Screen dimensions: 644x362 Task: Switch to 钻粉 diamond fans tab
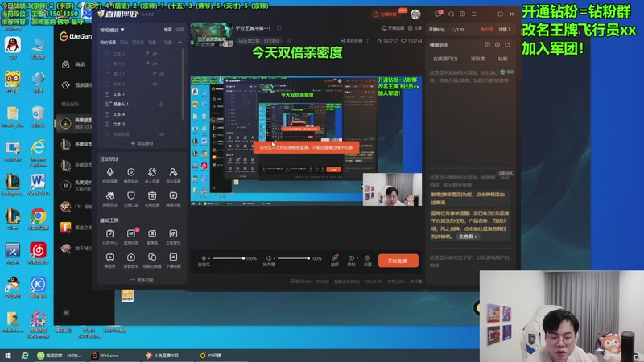(x=503, y=59)
